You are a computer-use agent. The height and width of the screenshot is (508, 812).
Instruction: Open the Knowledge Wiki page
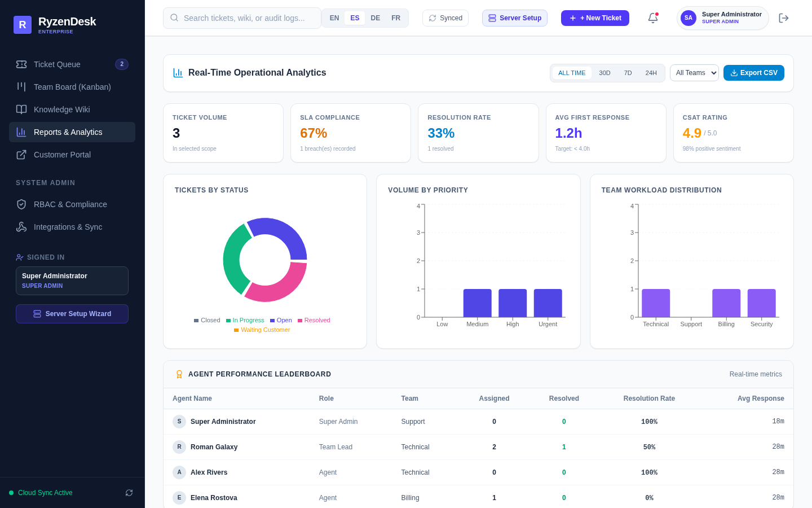[72, 110]
